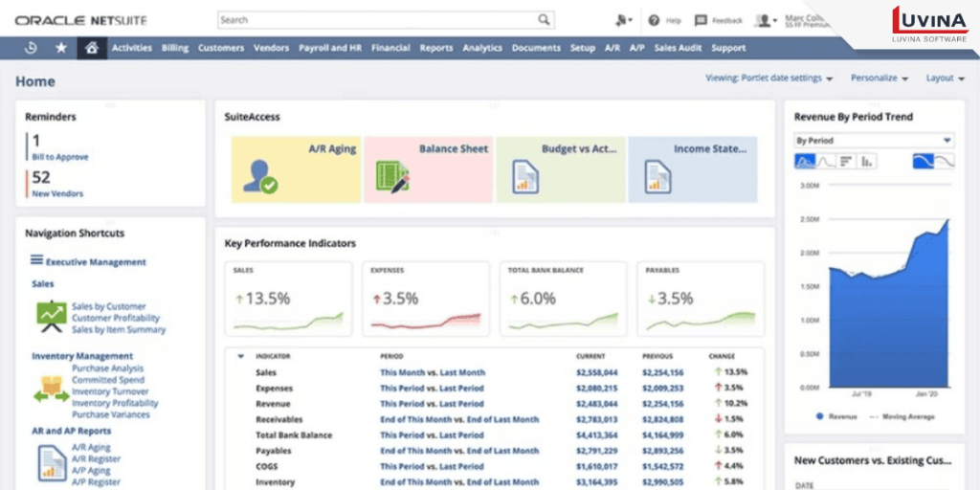Click the New Vendors reminder link
This screenshot has height=490, width=980.
[x=57, y=193]
